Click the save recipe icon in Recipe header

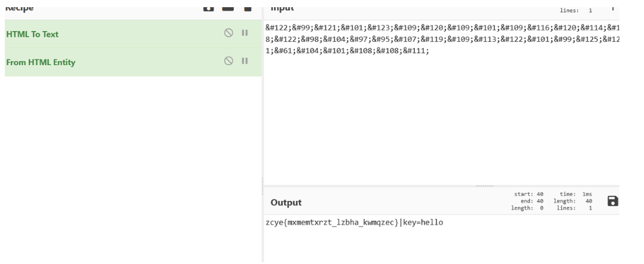point(208,8)
